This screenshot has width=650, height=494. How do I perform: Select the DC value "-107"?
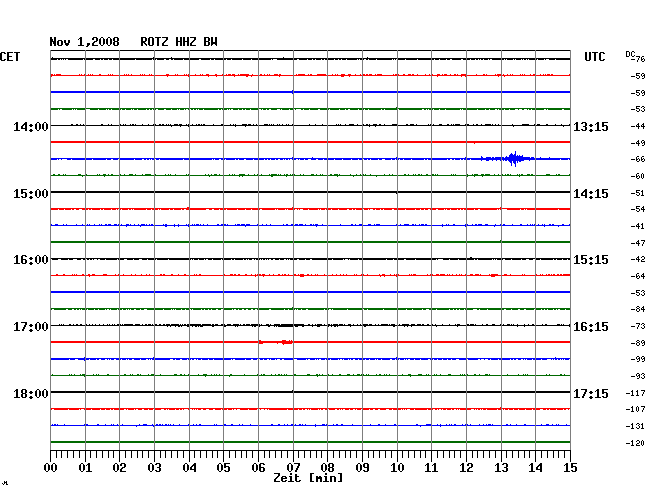pos(635,409)
